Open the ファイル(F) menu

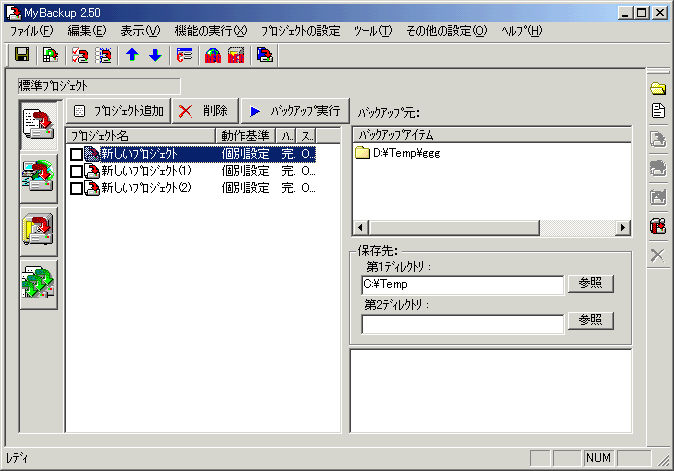pos(31,31)
